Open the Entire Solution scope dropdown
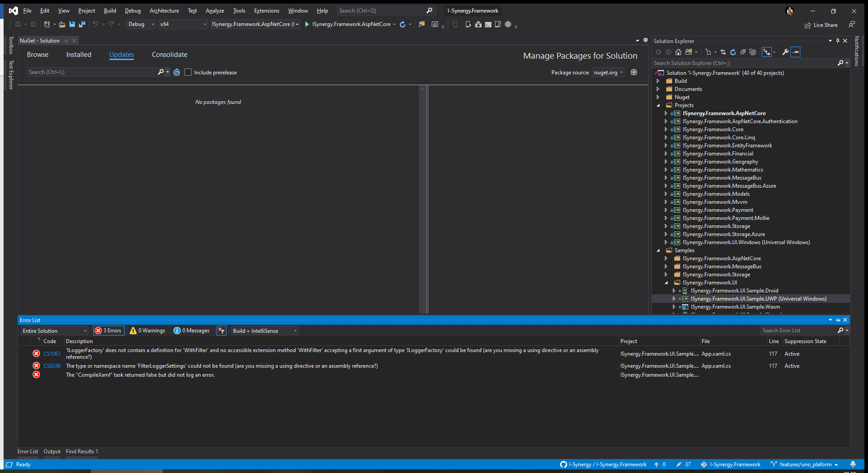 pos(55,331)
